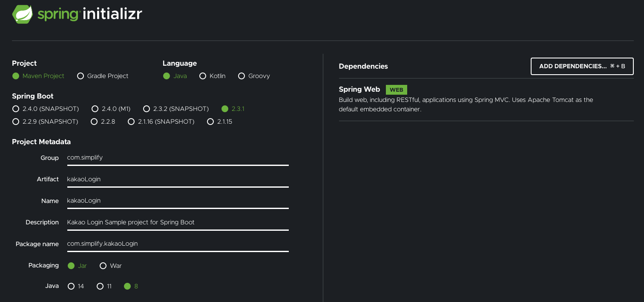This screenshot has width=644, height=302.
Task: Select Java version 14
Action: 71,286
